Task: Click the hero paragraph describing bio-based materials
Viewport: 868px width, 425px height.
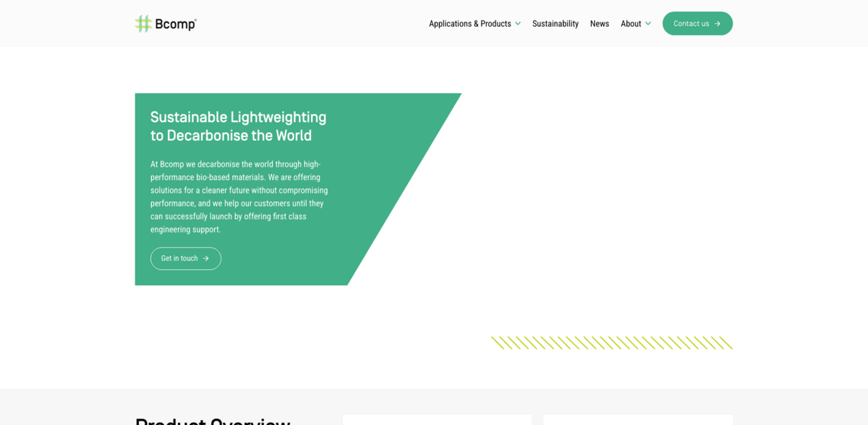Action: click(239, 196)
